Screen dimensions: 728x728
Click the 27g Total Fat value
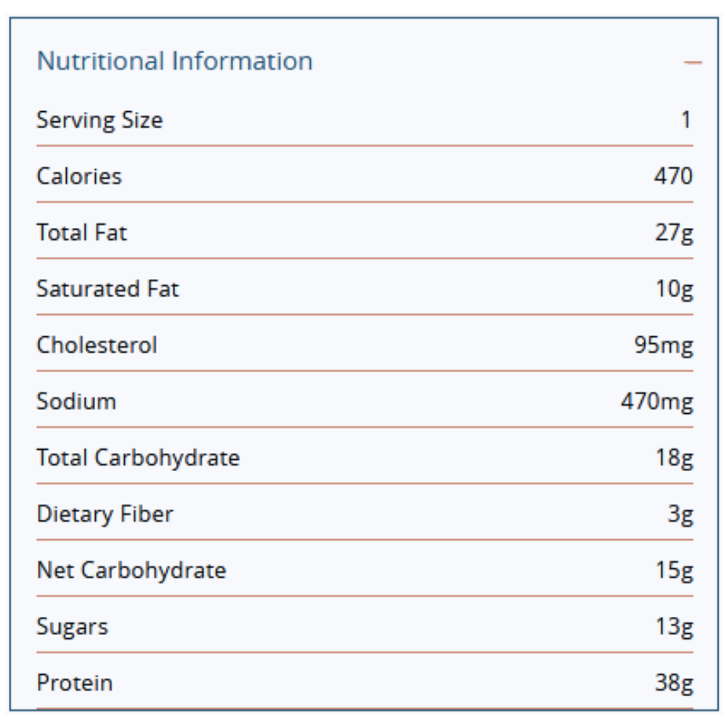coord(673,233)
